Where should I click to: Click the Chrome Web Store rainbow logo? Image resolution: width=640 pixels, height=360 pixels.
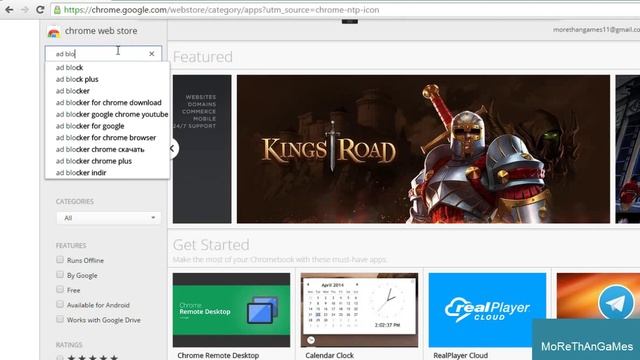pos(53,32)
